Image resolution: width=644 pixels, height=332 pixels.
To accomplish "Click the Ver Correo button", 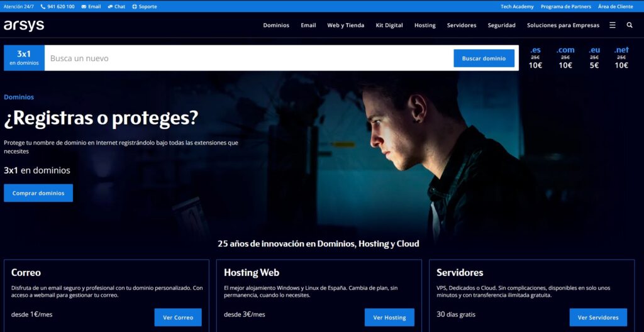I will pos(178,317).
